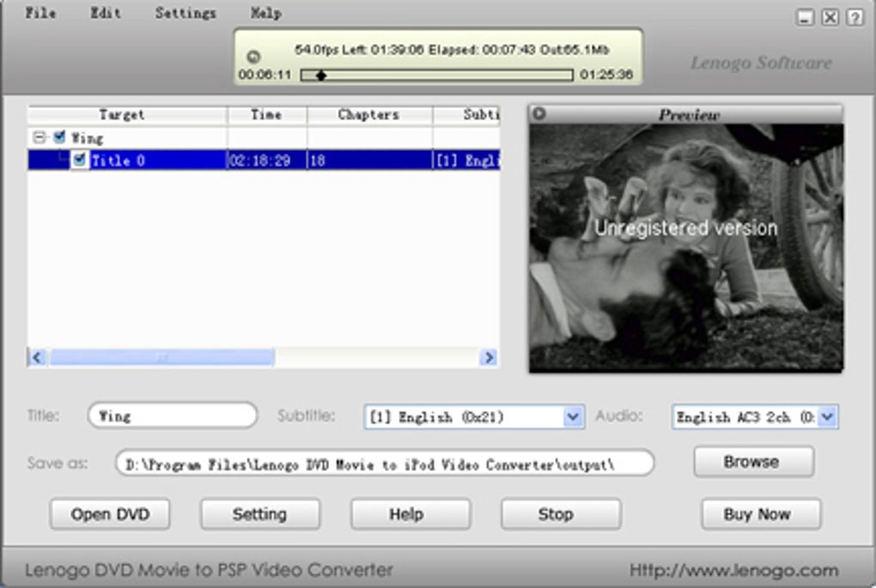Click the play icon in Preview header
Image resolution: width=876 pixels, height=588 pixels.
pos(538,113)
